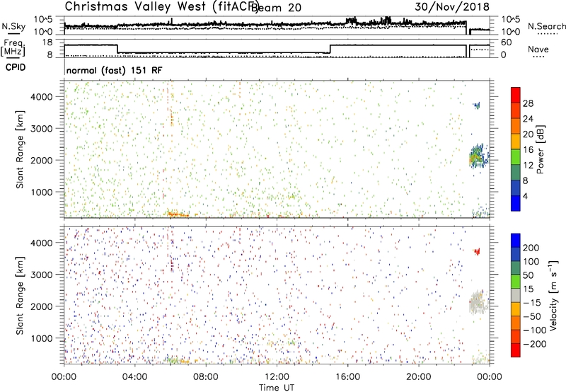Viewport: 566px width, 392px height.
Task: Click the 20:00 time tick label
Action: click(418, 377)
